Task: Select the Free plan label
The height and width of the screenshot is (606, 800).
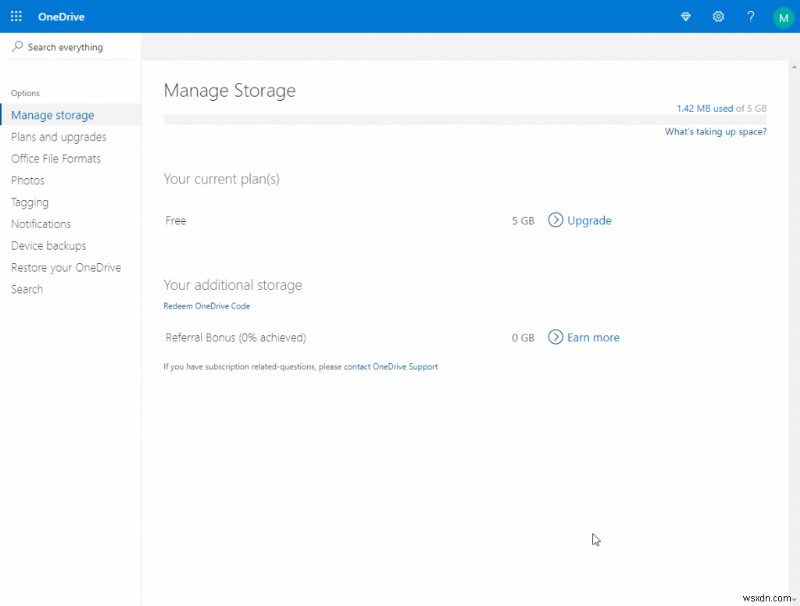Action: tap(176, 220)
